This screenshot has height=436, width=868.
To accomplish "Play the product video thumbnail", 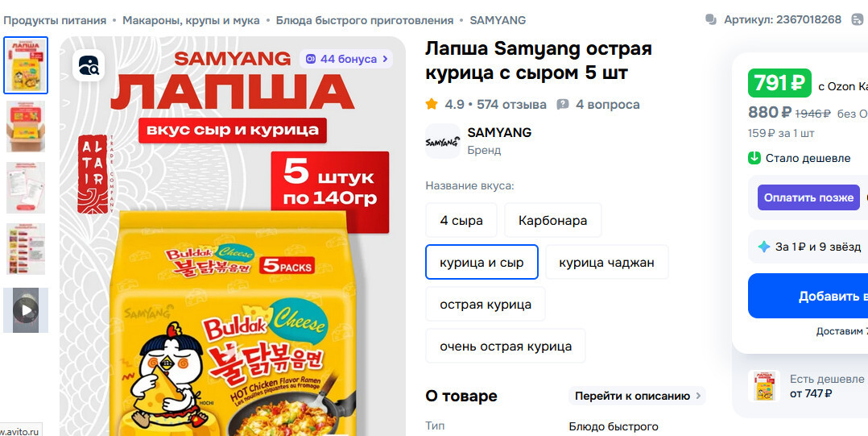I will tap(26, 310).
